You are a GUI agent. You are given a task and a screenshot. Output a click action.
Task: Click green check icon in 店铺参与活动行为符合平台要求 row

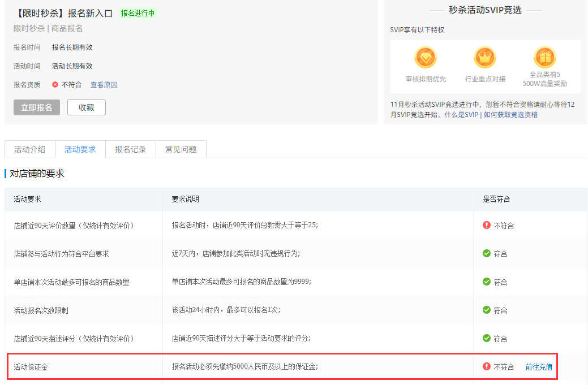[486, 253]
